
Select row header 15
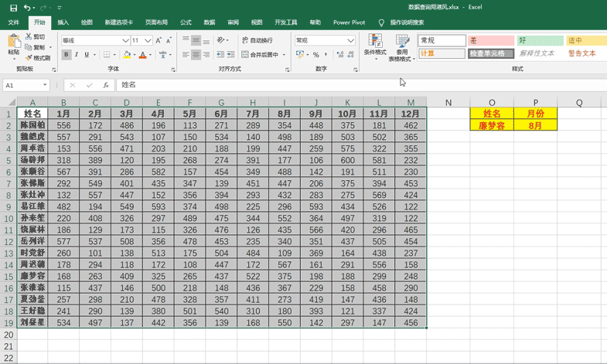point(9,276)
